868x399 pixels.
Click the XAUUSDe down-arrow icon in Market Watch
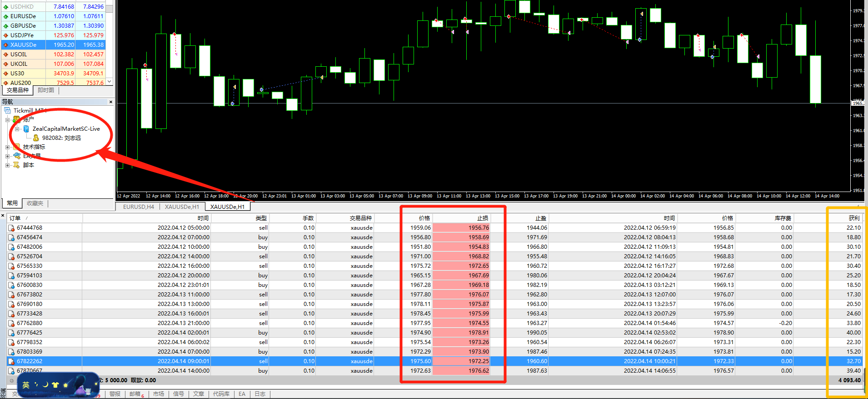click(x=5, y=45)
